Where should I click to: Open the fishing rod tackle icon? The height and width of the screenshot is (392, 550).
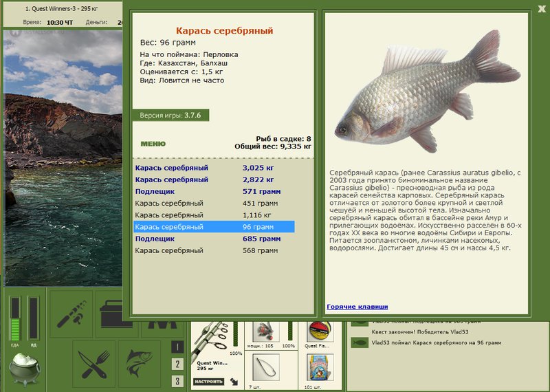click(x=71, y=314)
